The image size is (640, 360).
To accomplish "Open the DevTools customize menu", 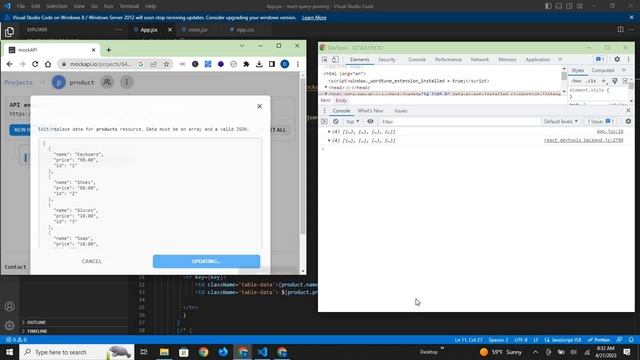I will [x=629, y=59].
